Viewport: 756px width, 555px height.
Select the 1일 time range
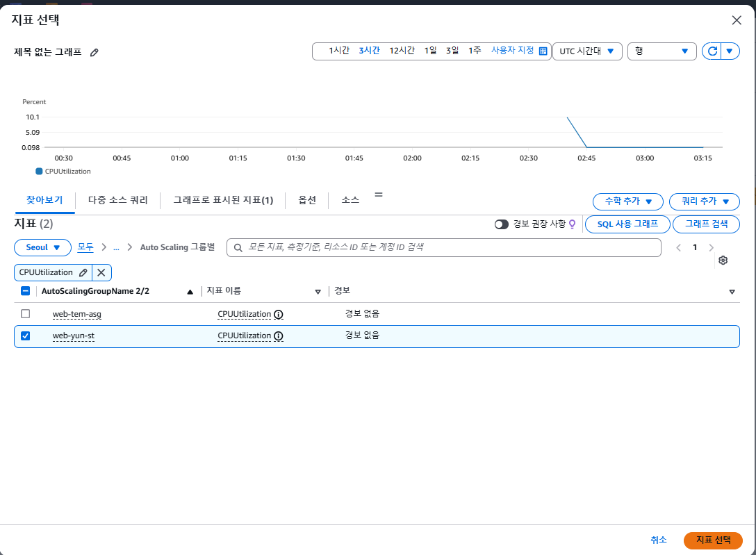click(x=431, y=51)
